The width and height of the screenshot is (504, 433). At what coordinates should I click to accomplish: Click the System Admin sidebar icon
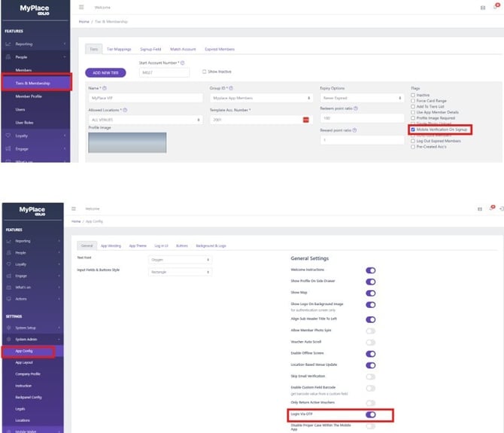point(8,339)
